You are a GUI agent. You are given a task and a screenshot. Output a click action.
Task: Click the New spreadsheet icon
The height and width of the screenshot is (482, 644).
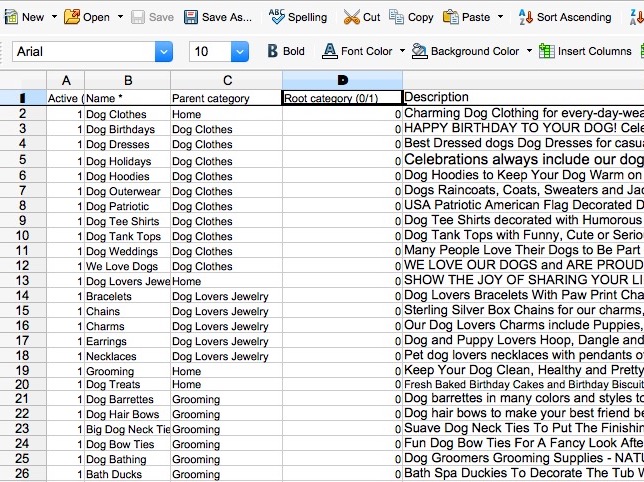[11, 17]
